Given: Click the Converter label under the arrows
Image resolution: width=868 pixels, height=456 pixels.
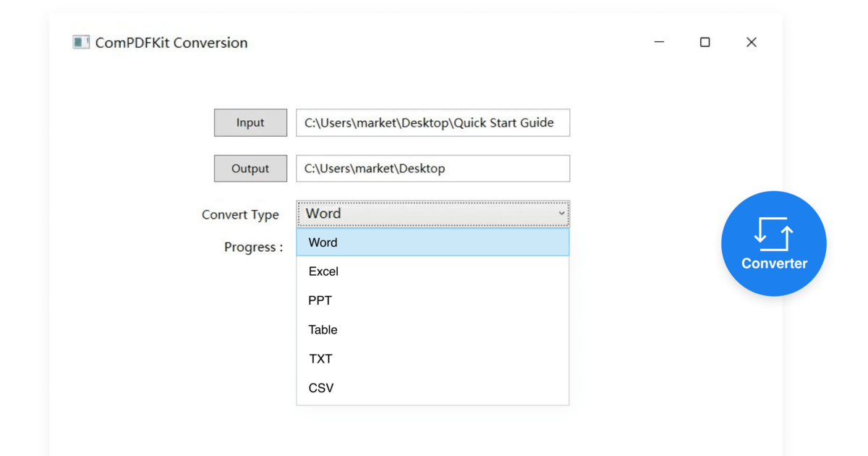Looking at the screenshot, I should point(773,263).
